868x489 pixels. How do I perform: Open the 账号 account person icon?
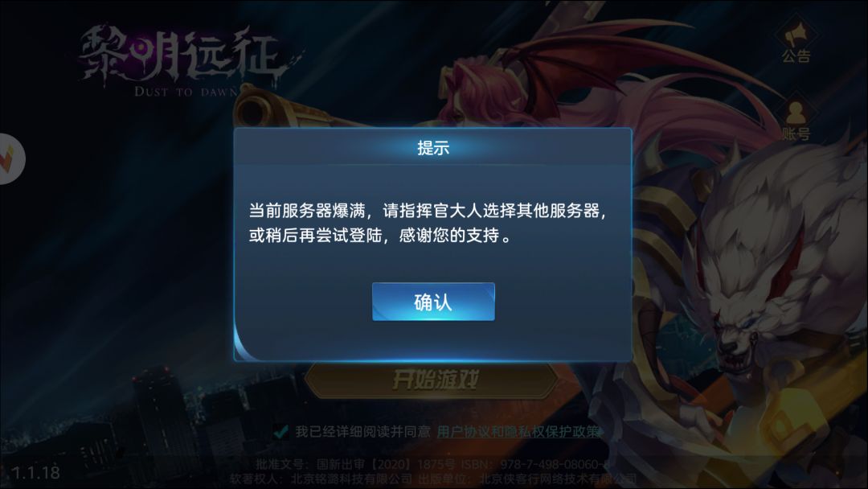(x=796, y=120)
